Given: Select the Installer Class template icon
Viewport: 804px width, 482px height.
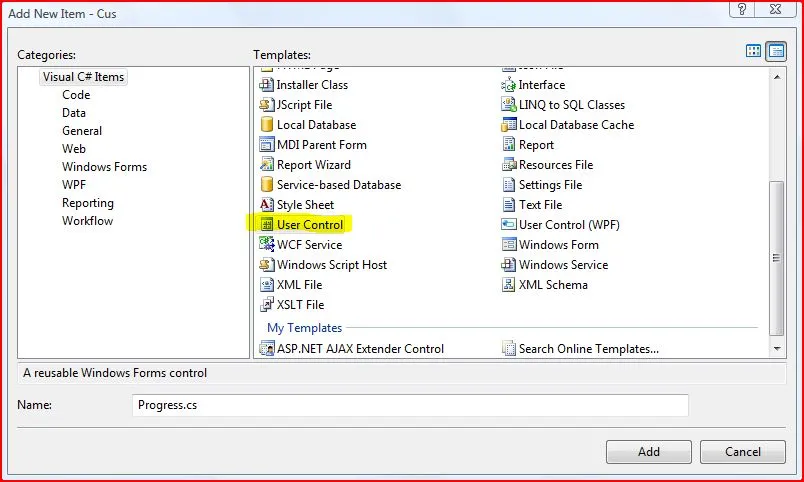Looking at the screenshot, I should pyautogui.click(x=267, y=85).
